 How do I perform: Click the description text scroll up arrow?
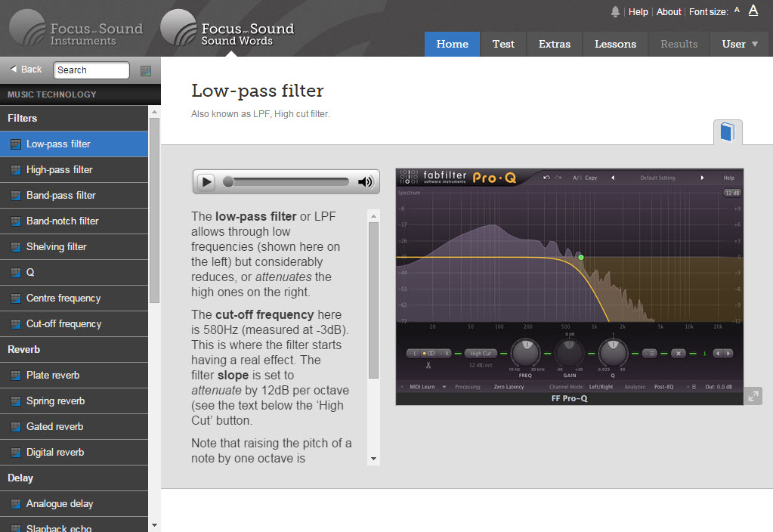click(374, 216)
